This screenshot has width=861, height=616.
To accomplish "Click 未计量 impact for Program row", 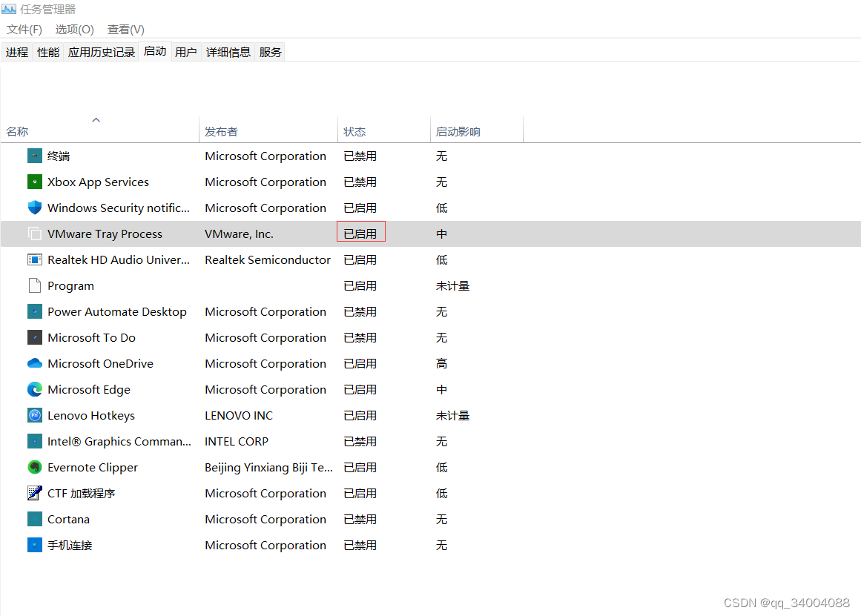I will [x=452, y=285].
